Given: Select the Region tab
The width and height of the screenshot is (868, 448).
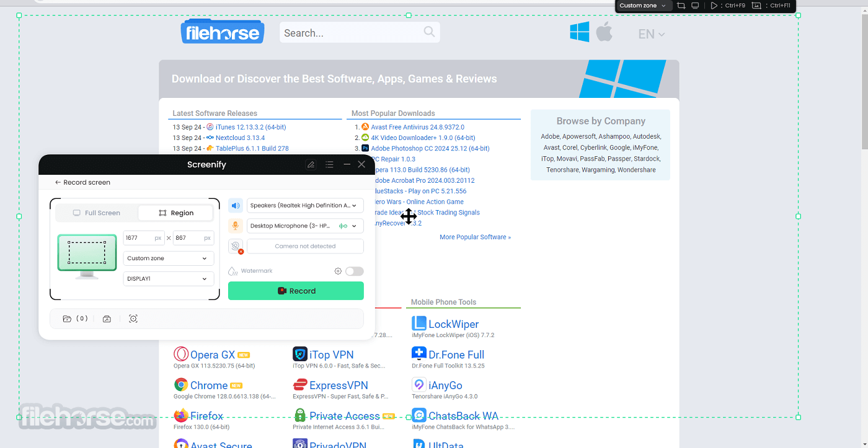Looking at the screenshot, I should click(176, 213).
